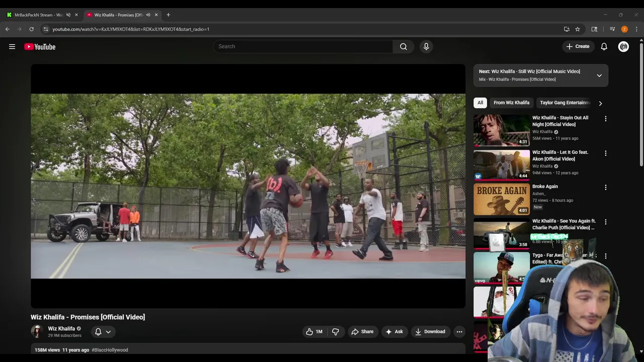
Task: Like the video with 1M likes
Action: coord(314,331)
